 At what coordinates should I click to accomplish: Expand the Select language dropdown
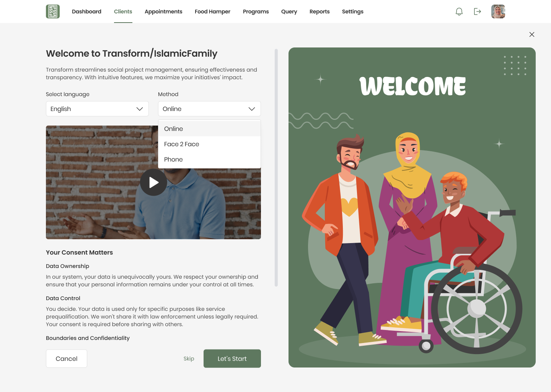tap(97, 109)
